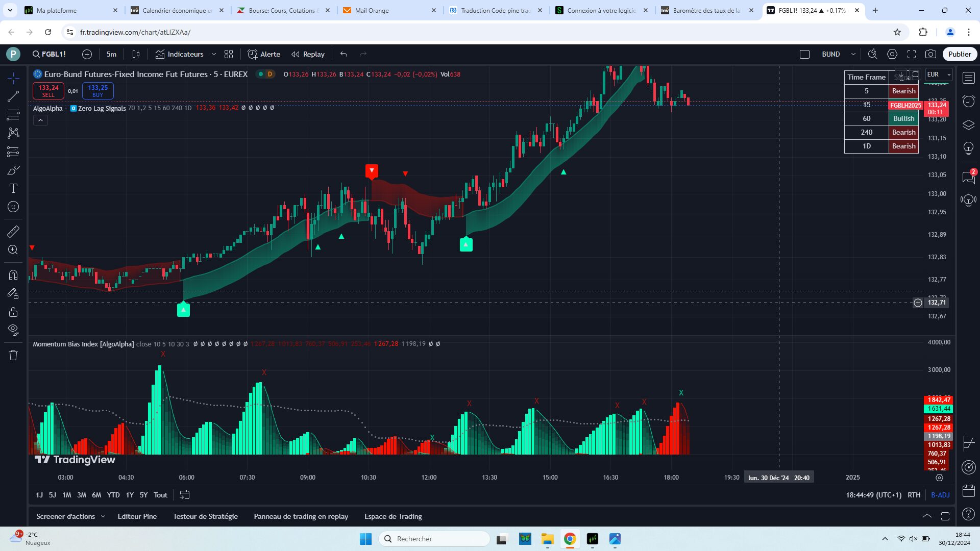Select the 1M time range

coord(66,495)
